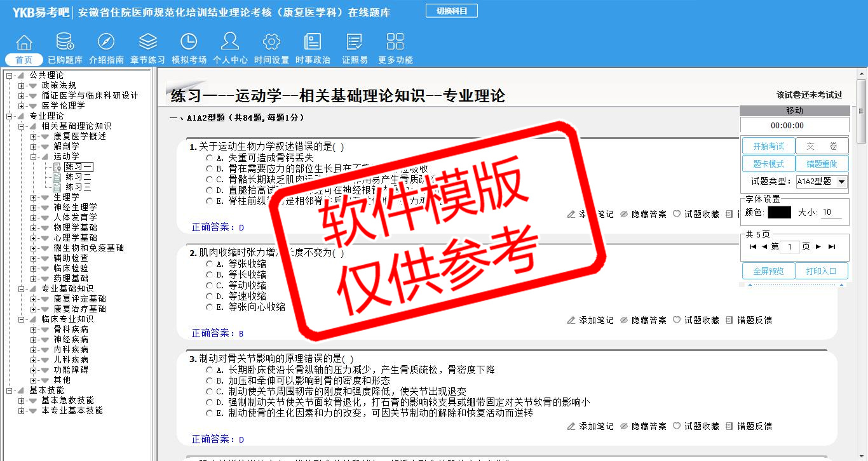Select option A 等张收缩 in question 2
Viewport: 868px width, 461px height.
click(x=209, y=264)
